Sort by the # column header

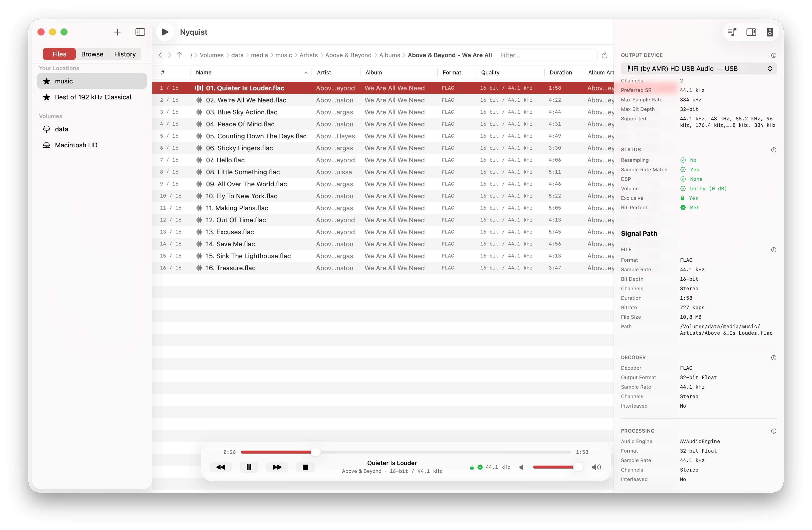(171, 73)
